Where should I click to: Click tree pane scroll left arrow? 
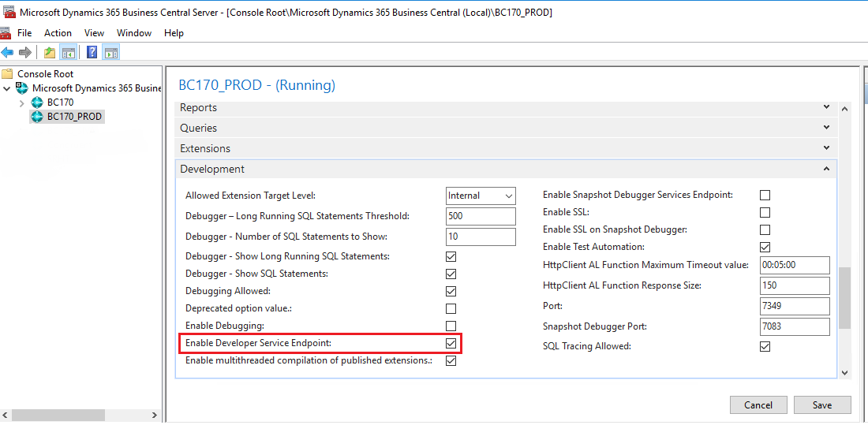pos(5,415)
